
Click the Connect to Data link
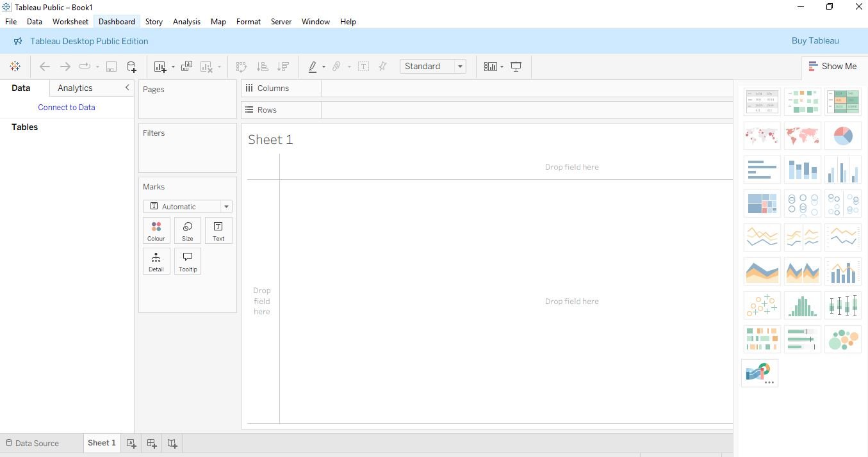point(67,108)
